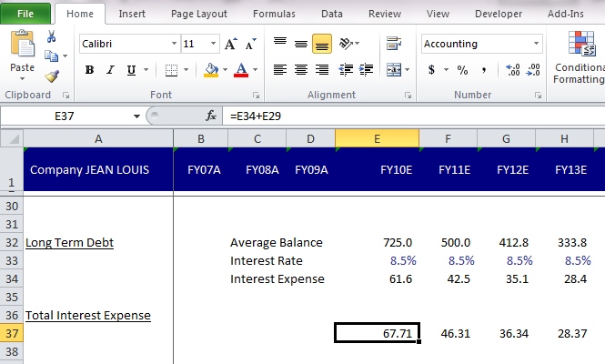This screenshot has width=605, height=364.
Task: Toggle Underline formatting
Action: pyautogui.click(x=131, y=70)
